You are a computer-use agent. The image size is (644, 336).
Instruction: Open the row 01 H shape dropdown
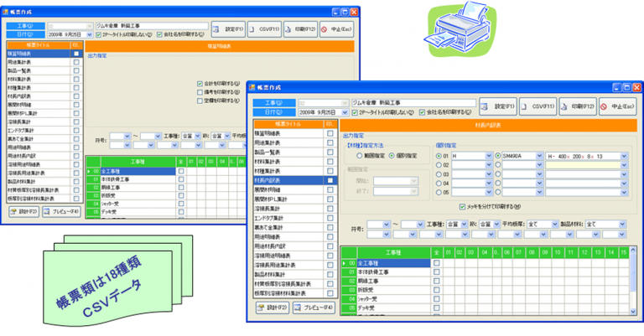(x=489, y=156)
